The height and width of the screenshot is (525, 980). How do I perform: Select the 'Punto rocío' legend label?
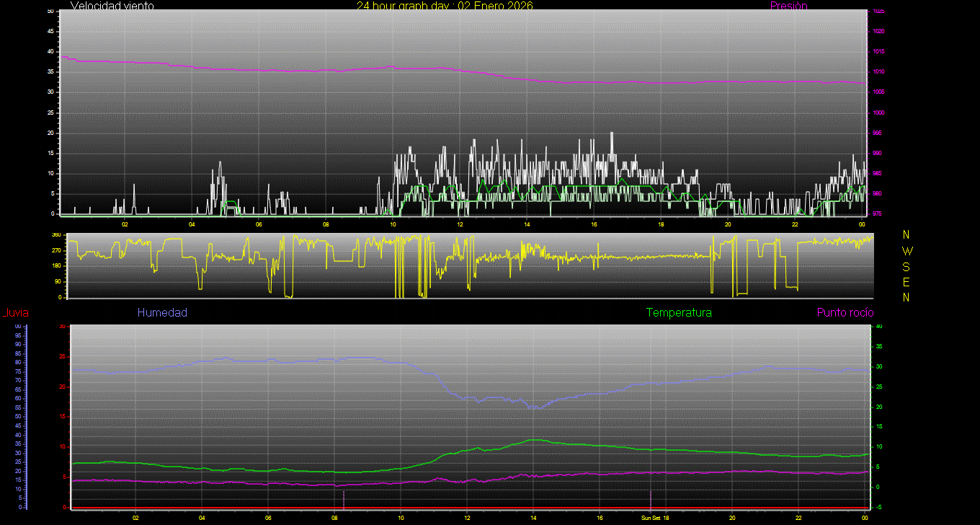coord(845,312)
